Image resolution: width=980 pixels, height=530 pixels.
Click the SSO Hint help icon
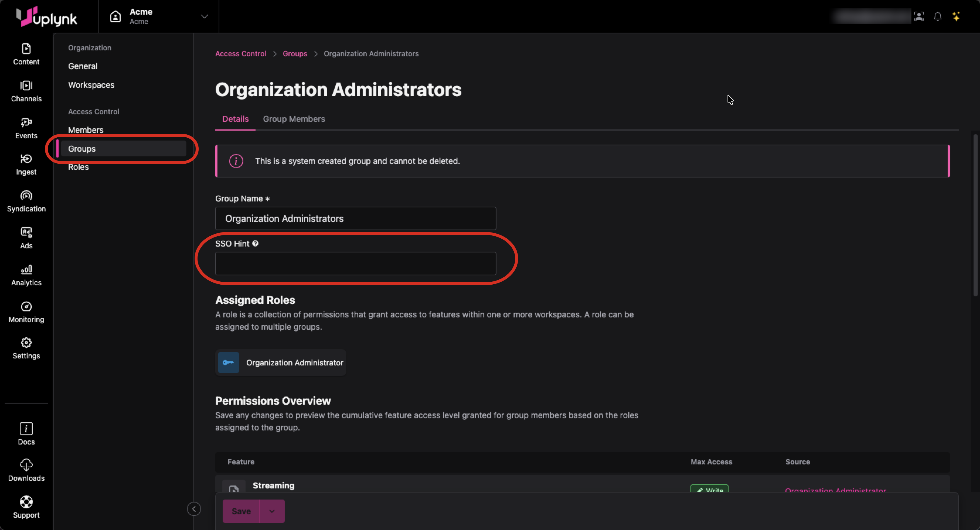(x=255, y=244)
